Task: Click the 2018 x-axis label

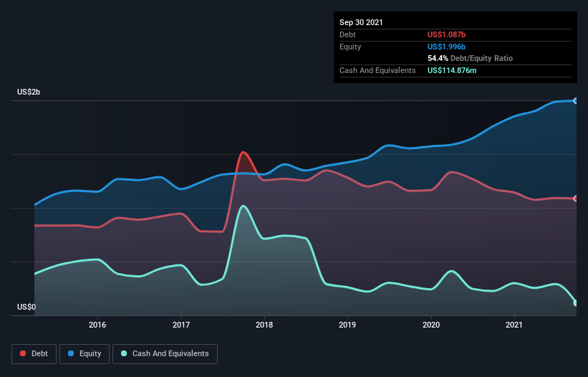Action: (x=264, y=325)
